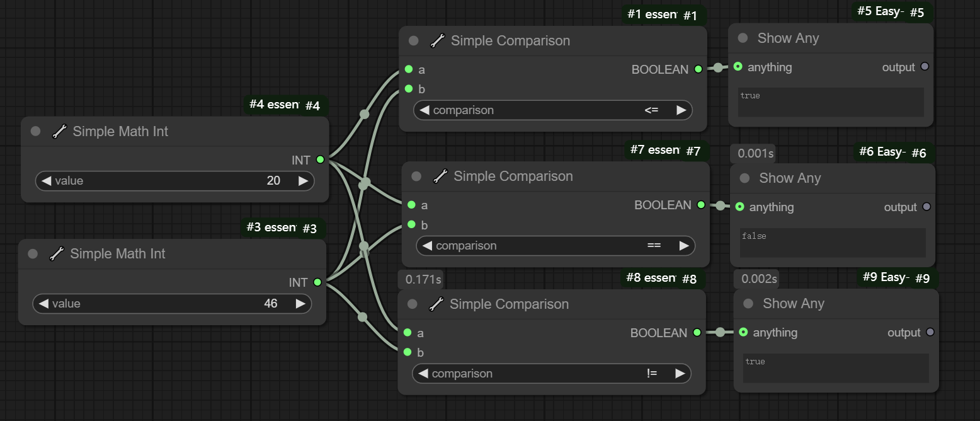Viewport: 980px width, 421px height.
Task: Click INT output socket of node #3
Action: point(317,282)
